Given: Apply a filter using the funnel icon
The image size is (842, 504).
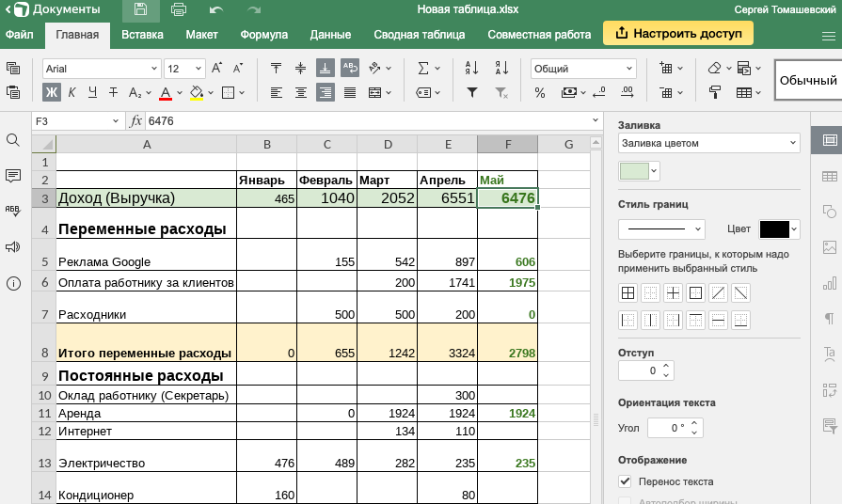Looking at the screenshot, I should click(x=471, y=92).
